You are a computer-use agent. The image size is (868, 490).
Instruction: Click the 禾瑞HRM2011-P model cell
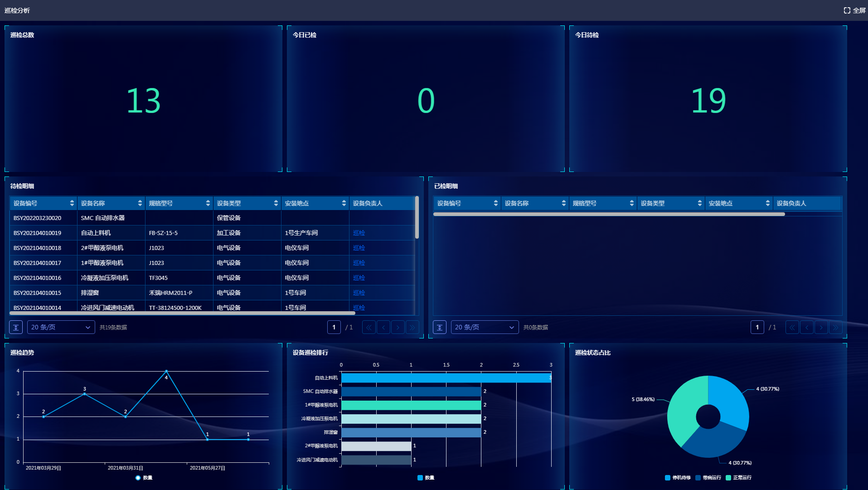[x=179, y=293]
